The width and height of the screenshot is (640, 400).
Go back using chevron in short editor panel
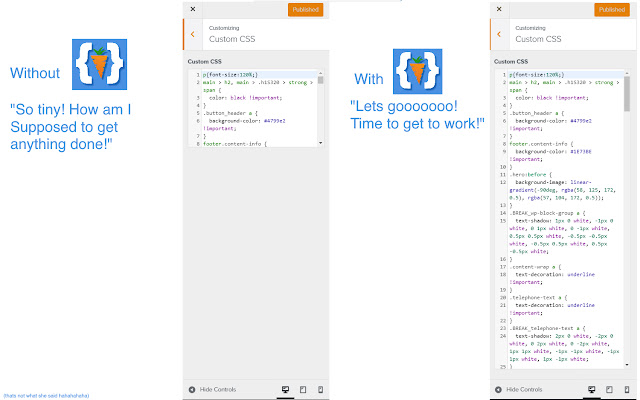pos(193,34)
